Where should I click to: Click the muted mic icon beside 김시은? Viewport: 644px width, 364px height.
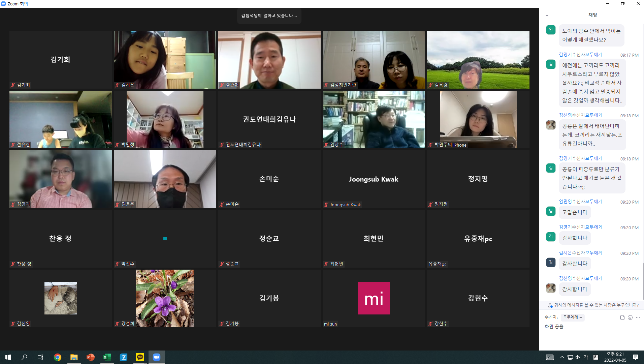pyautogui.click(x=118, y=85)
